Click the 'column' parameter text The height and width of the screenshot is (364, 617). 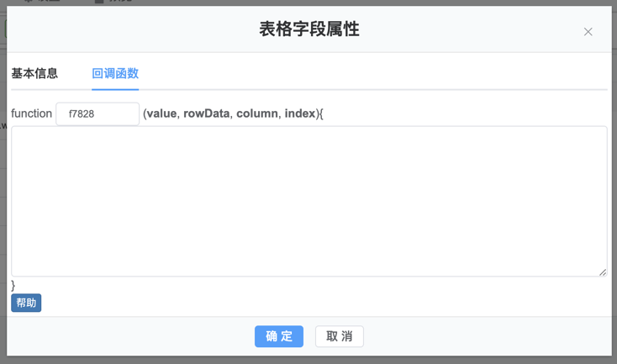256,113
